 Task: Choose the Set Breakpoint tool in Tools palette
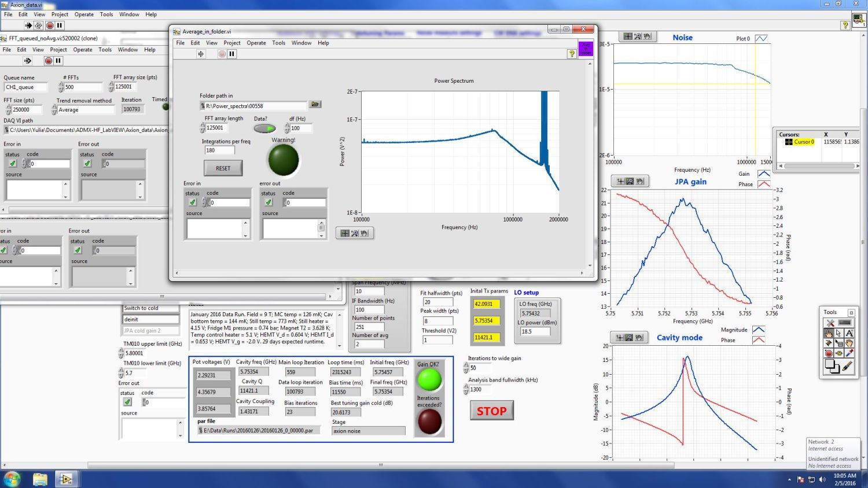coord(829,353)
